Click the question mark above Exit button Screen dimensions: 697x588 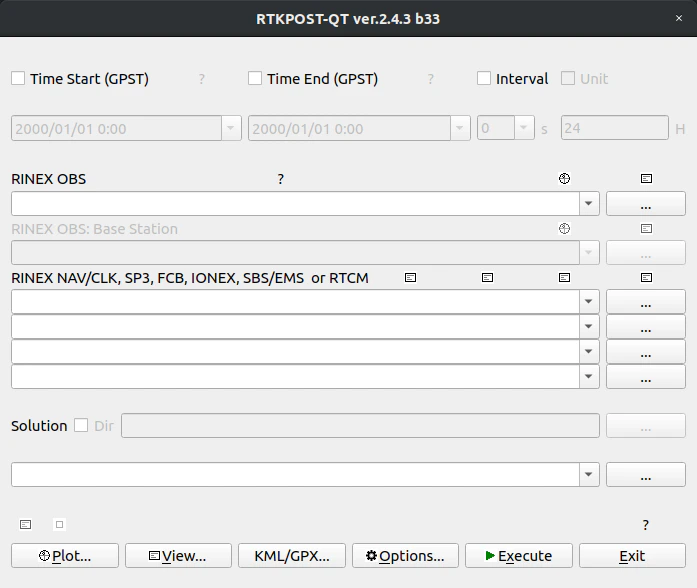coord(645,525)
